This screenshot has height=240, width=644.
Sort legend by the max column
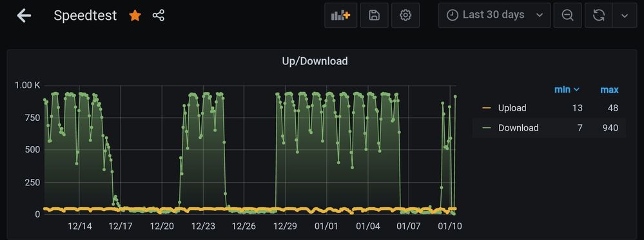coord(609,89)
